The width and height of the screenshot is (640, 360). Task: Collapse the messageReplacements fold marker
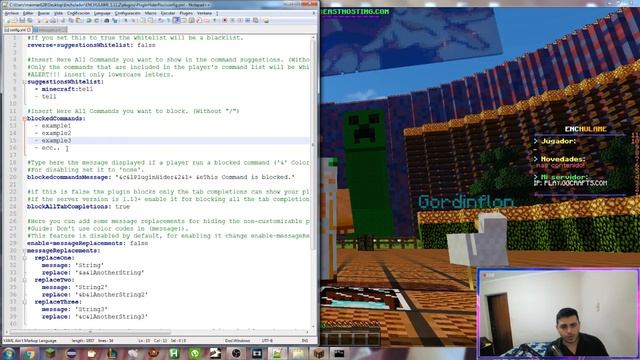click(x=24, y=251)
